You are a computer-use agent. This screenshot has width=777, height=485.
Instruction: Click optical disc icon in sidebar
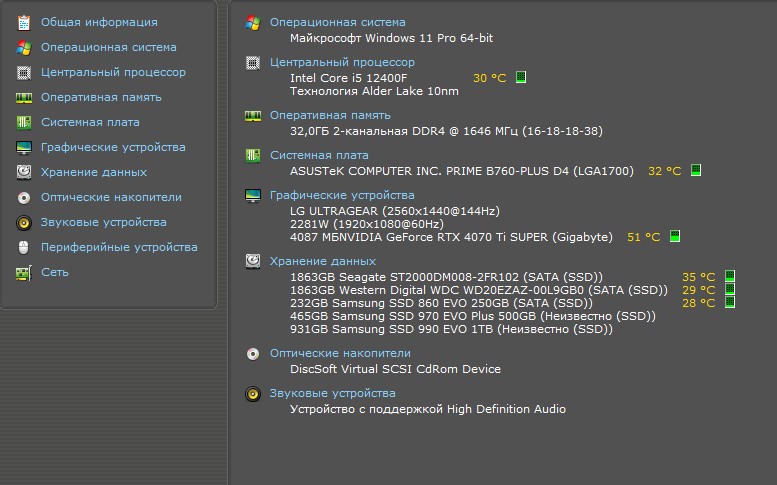click(24, 198)
